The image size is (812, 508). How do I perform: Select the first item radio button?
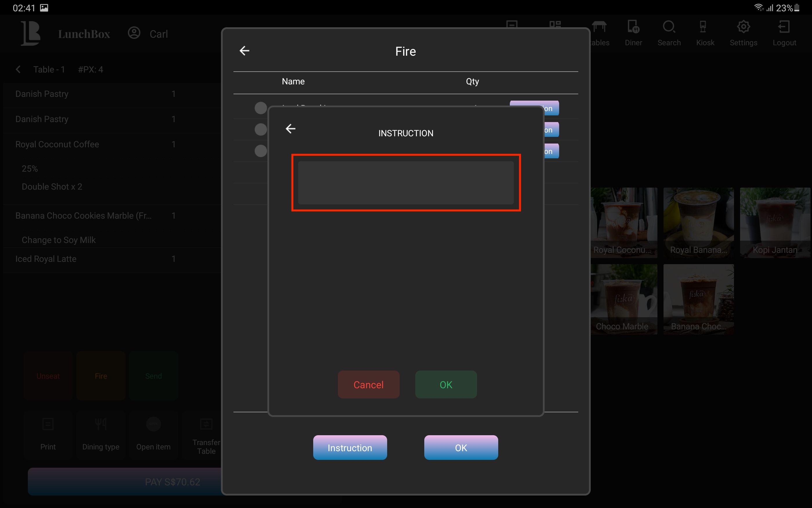click(260, 108)
